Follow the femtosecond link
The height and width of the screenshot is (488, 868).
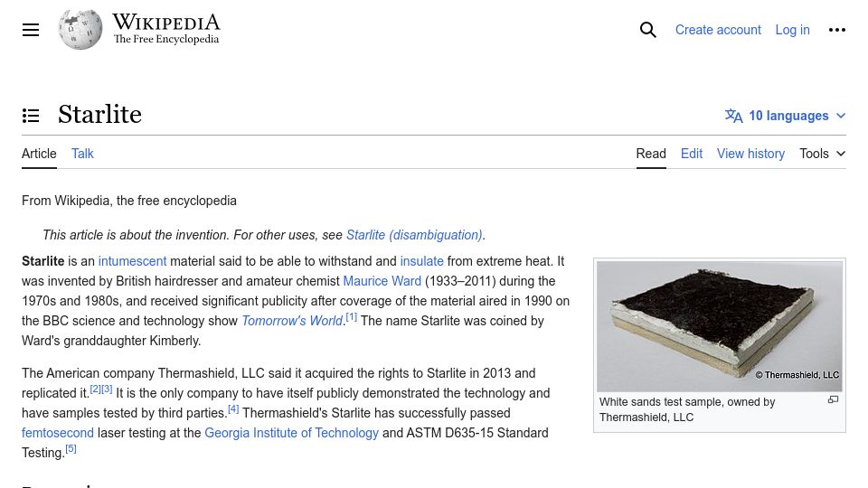pyautogui.click(x=58, y=433)
